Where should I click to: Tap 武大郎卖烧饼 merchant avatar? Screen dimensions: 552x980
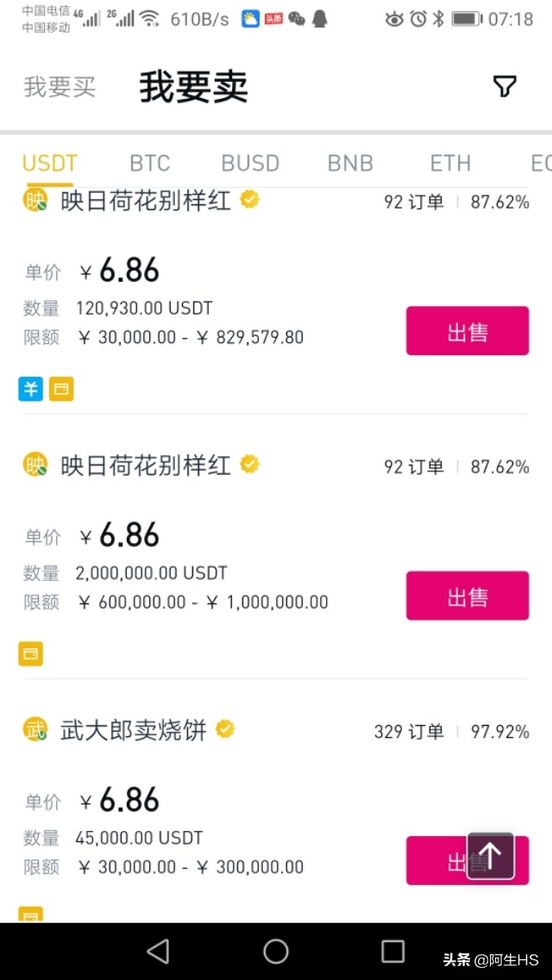(35, 730)
